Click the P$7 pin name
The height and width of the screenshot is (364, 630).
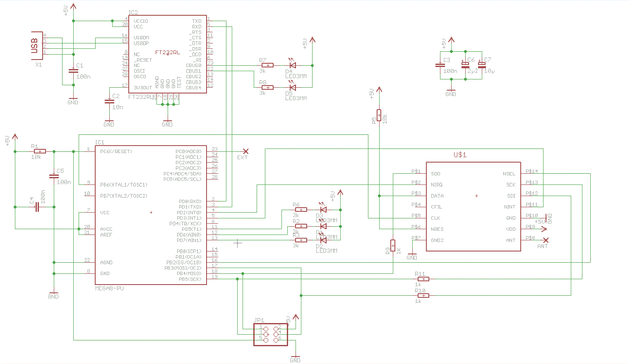[x=416, y=237]
